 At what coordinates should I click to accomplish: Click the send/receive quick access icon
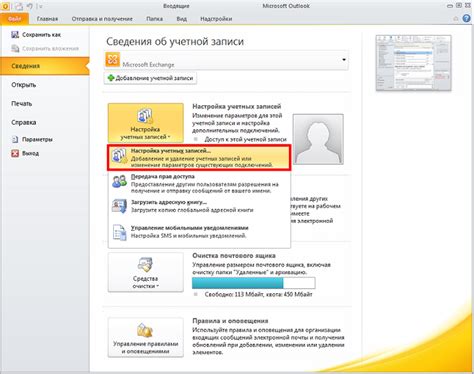coord(19,6)
